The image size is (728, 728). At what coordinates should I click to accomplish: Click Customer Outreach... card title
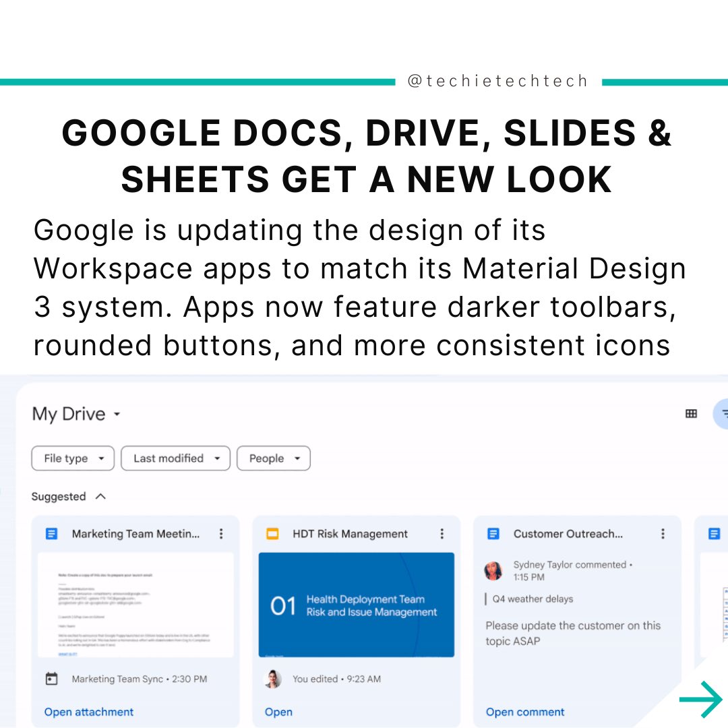(568, 533)
